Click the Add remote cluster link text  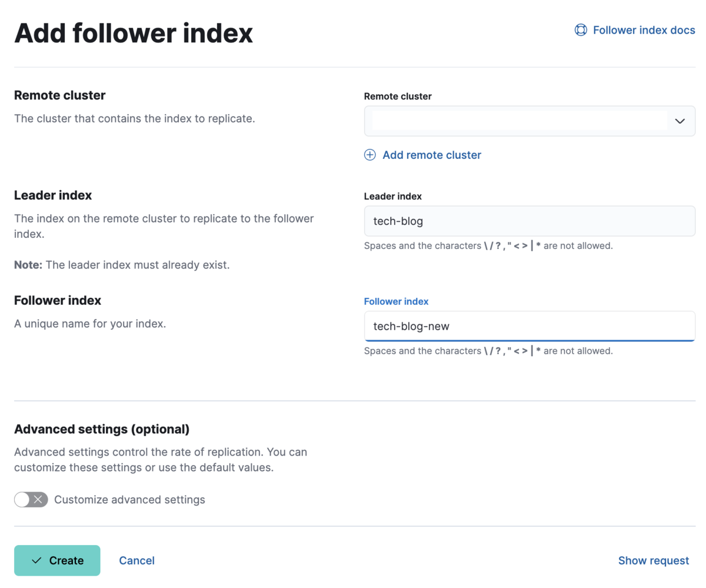(432, 155)
